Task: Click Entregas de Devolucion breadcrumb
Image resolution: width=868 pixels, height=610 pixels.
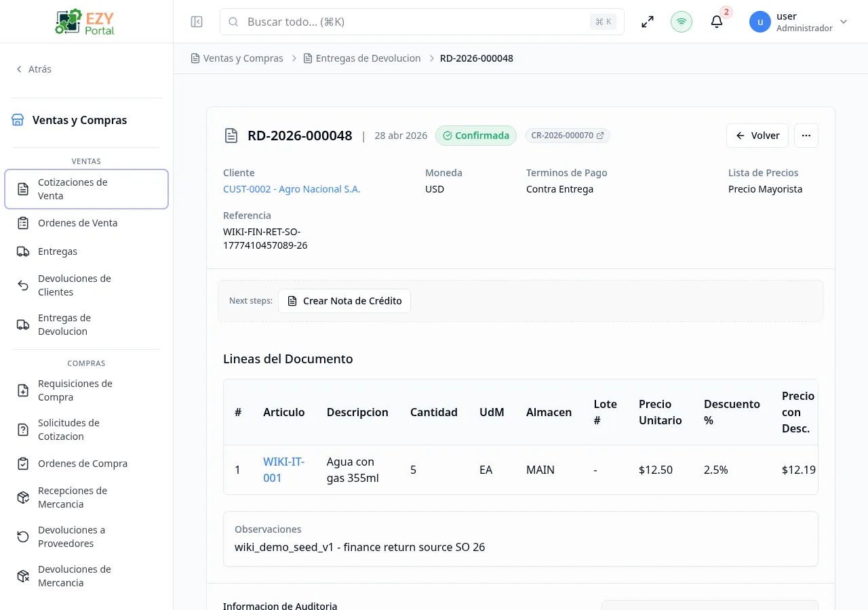Action: tap(362, 58)
